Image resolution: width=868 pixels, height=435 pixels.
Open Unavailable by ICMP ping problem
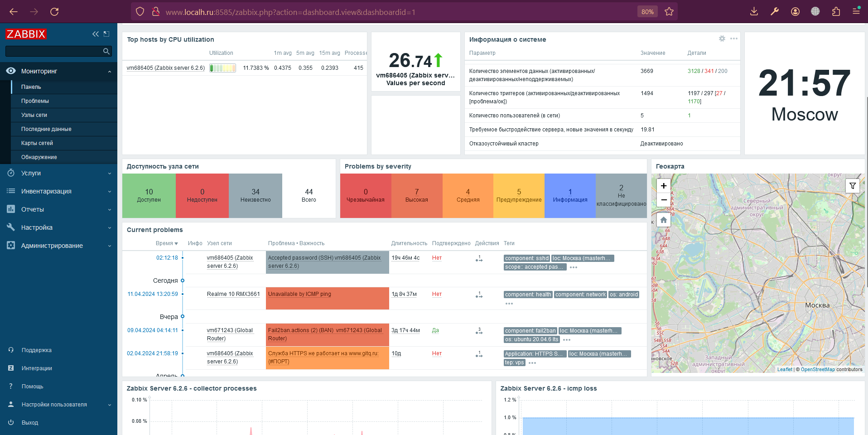click(x=299, y=294)
